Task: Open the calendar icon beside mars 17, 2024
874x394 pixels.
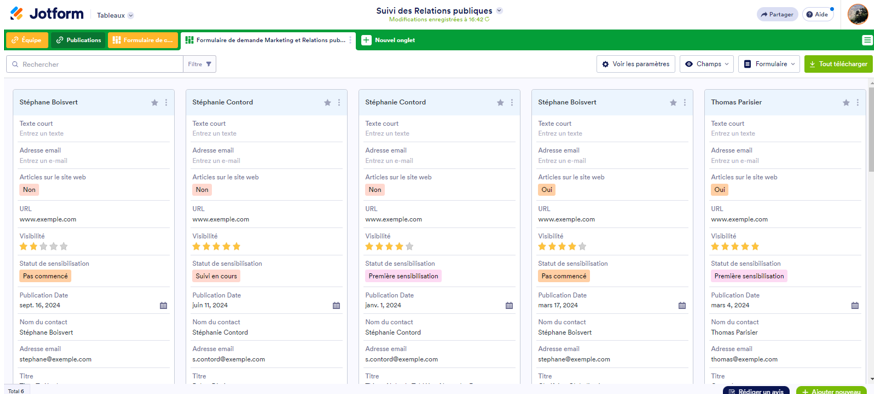Action: [682, 305]
